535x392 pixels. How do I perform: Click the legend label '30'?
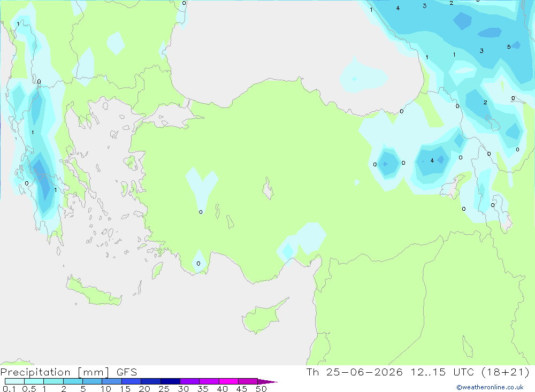(x=183, y=389)
